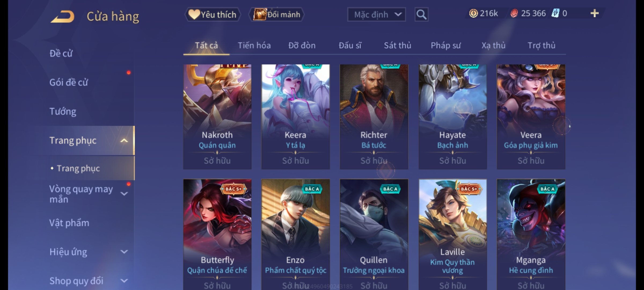Open Gói đề cử in sidebar
Image resolution: width=644 pixels, height=290 pixels.
click(x=69, y=82)
